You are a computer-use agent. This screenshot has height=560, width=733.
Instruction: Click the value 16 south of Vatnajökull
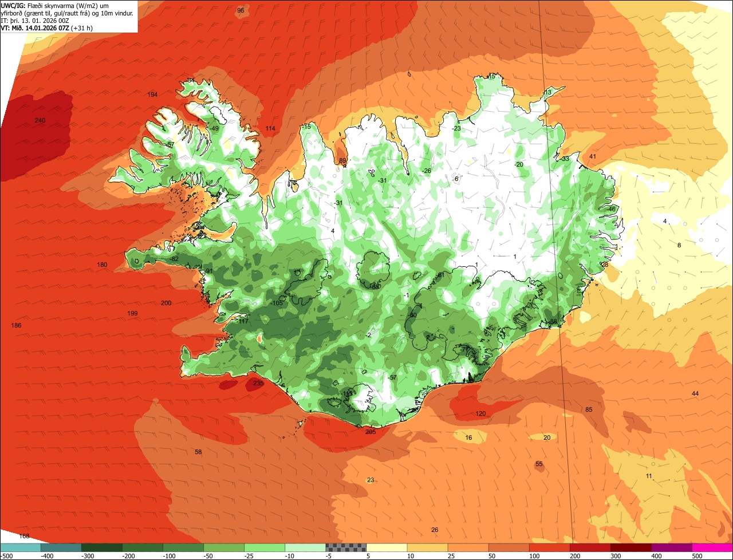coord(468,437)
